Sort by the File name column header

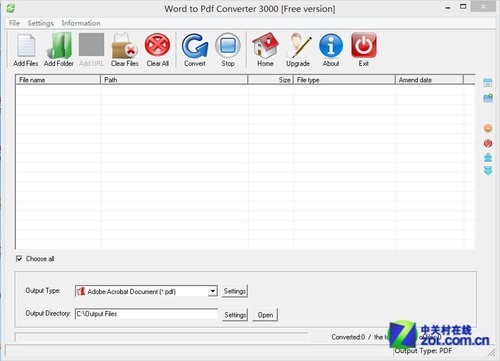point(58,80)
